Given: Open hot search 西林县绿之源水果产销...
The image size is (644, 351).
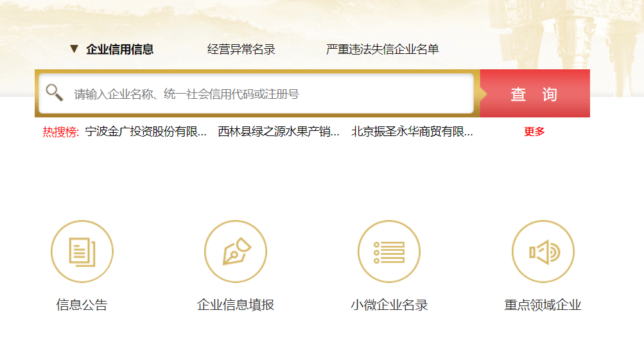Looking at the screenshot, I should coord(279,132).
